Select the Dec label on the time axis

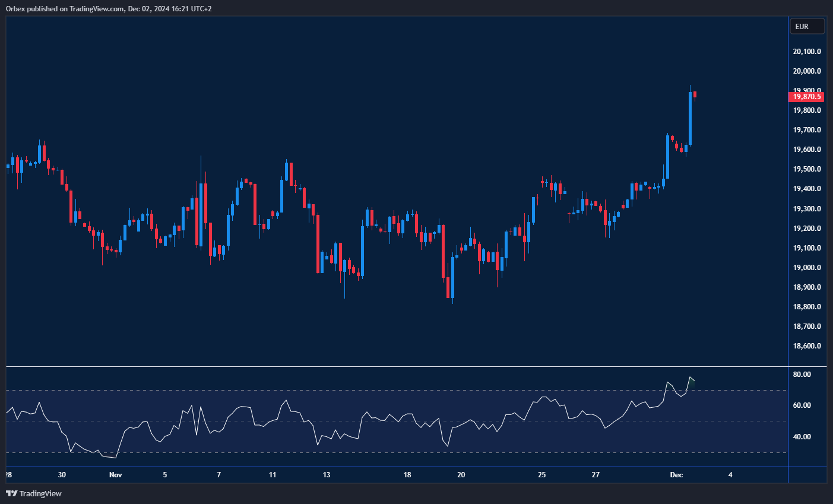pyautogui.click(x=676, y=475)
